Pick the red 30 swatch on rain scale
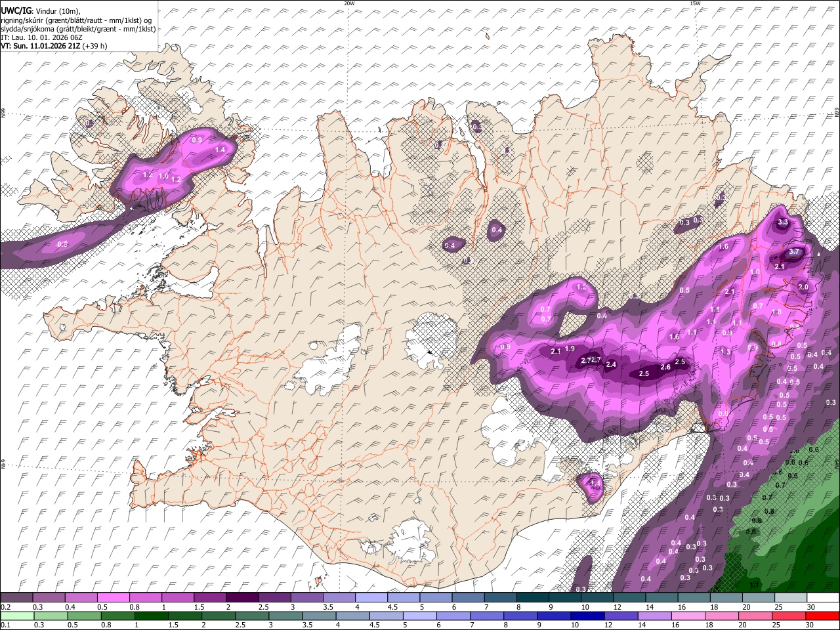840x630 pixels. point(822,616)
